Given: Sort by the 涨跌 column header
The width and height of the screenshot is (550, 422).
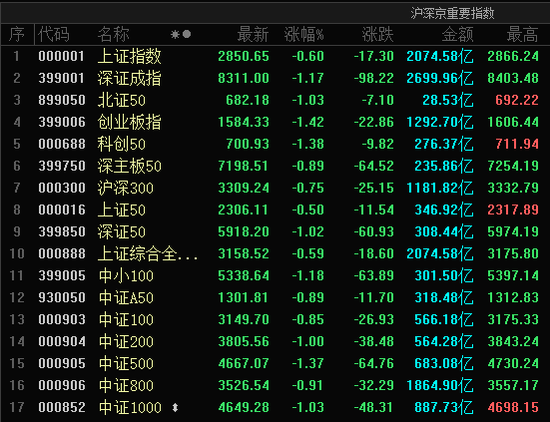Looking at the screenshot, I should point(378,34).
